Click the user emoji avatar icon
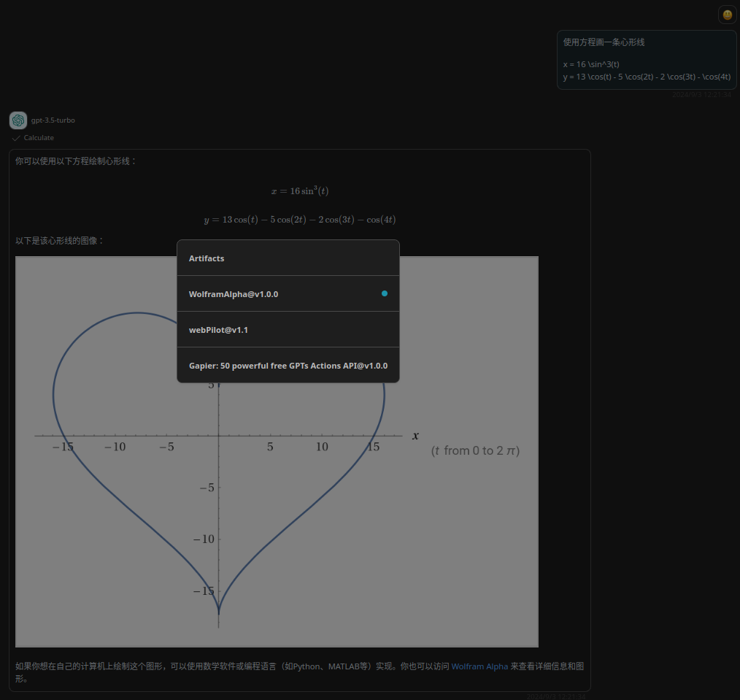The width and height of the screenshot is (740, 700). (728, 15)
